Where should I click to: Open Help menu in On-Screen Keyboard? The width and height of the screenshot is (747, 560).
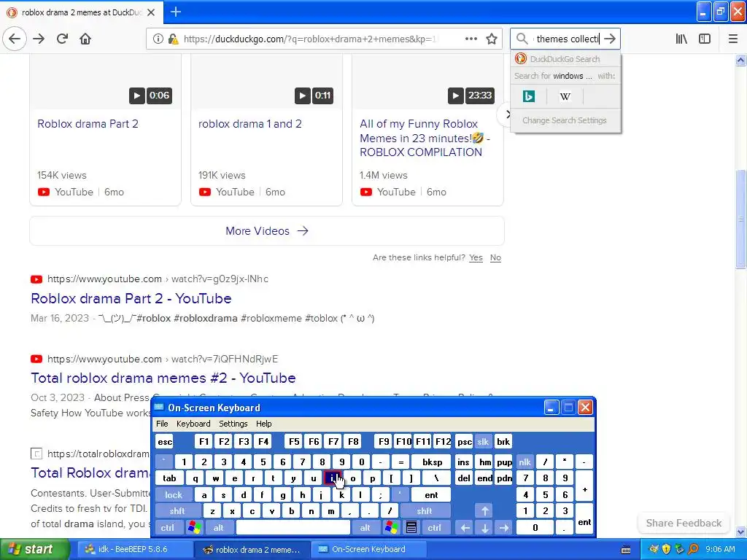pyautogui.click(x=263, y=424)
